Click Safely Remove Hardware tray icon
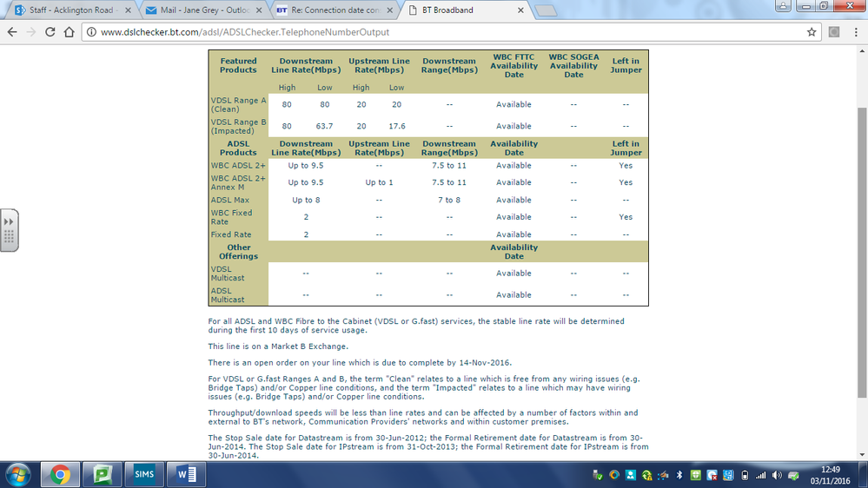The image size is (868, 488). pyautogui.click(x=597, y=475)
